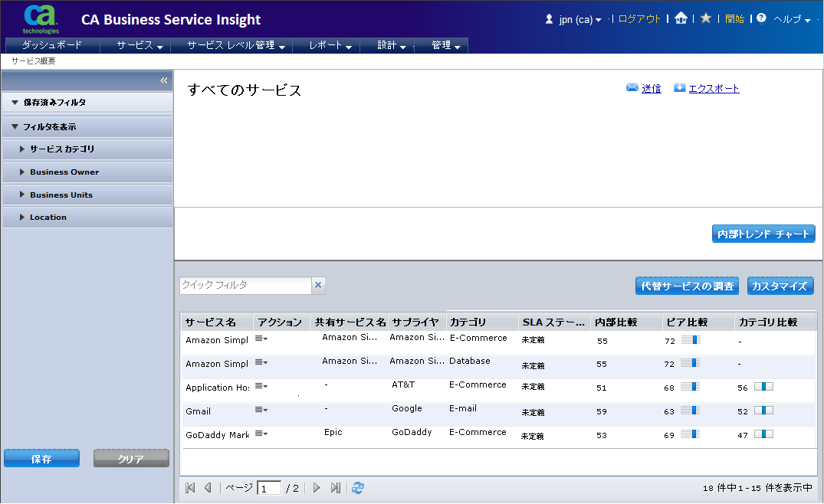Click the page number input box
This screenshot has width=824, height=504.
pyautogui.click(x=268, y=488)
